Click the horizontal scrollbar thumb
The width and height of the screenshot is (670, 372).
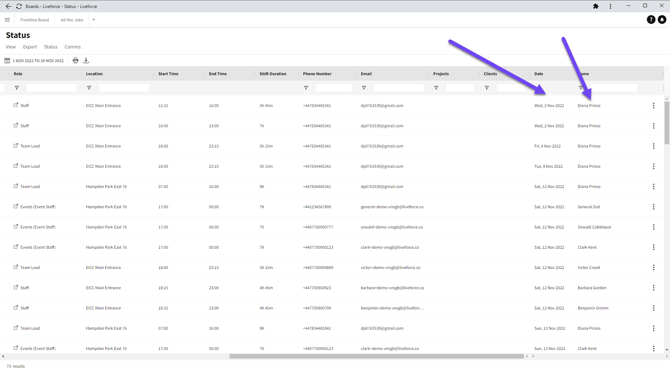click(x=376, y=356)
